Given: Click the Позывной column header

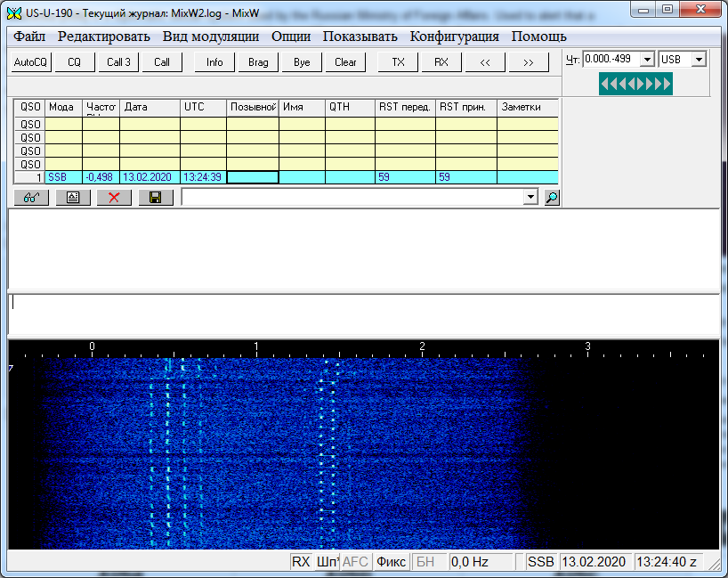Looking at the screenshot, I should tap(253, 108).
